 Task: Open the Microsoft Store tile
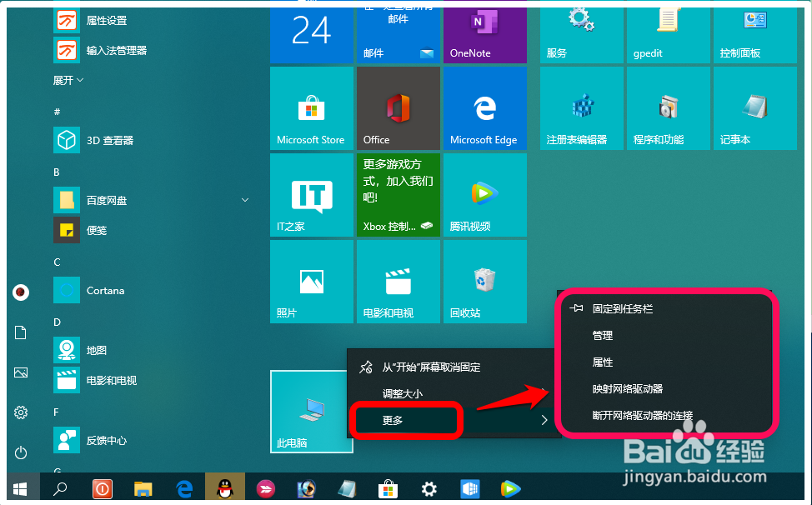pyautogui.click(x=311, y=108)
